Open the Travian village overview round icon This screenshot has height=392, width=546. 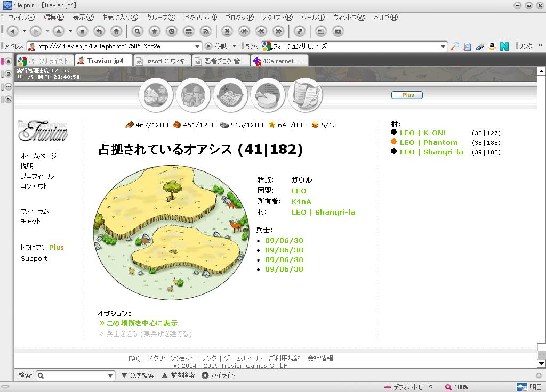pos(156,95)
